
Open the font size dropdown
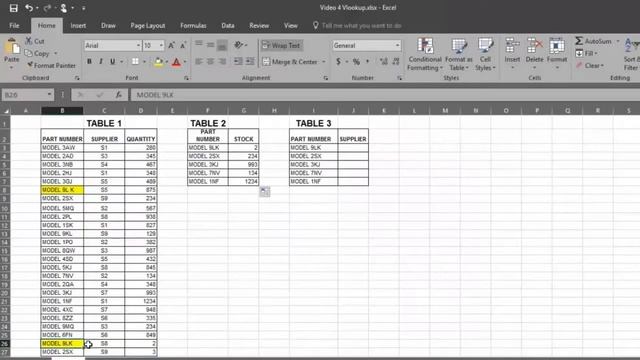coord(161,45)
